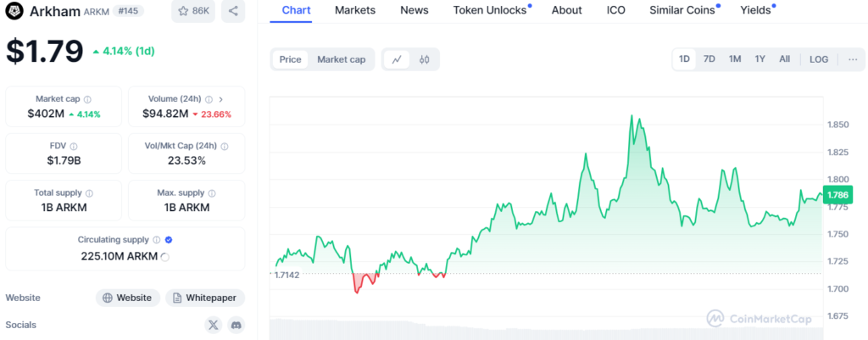This screenshot has height=340, width=868.
Task: Open the News tab
Action: coord(414,10)
